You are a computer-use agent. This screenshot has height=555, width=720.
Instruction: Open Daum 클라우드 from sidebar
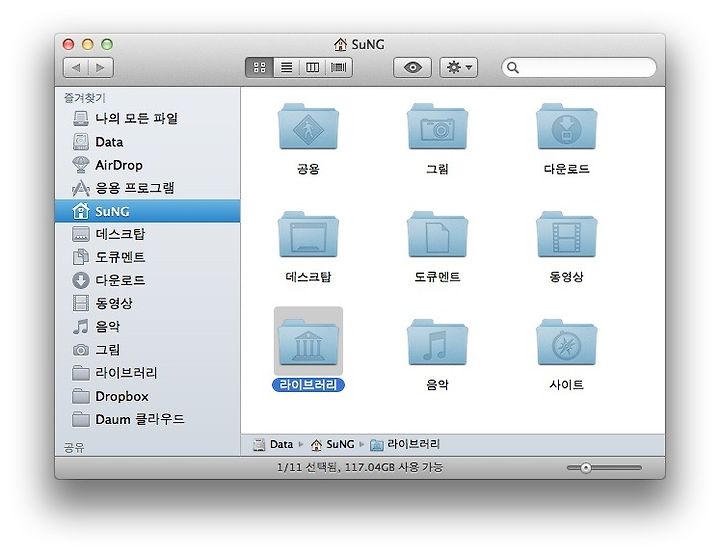[x=147, y=419]
